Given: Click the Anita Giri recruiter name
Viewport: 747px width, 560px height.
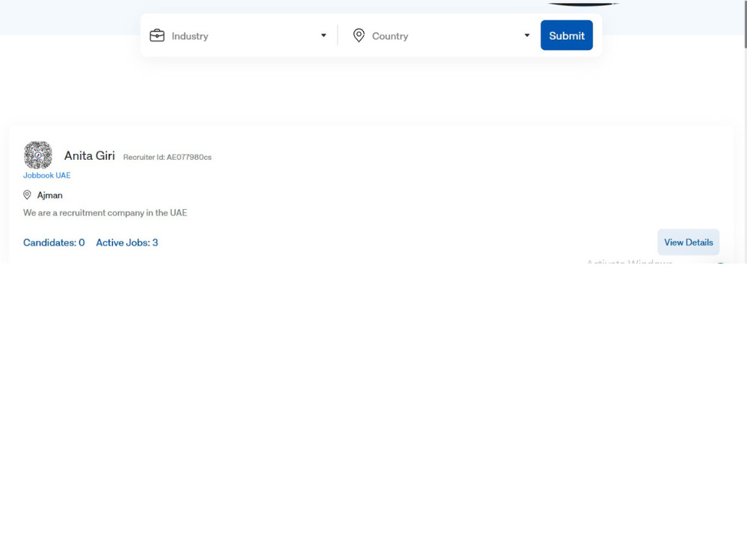Looking at the screenshot, I should (90, 156).
